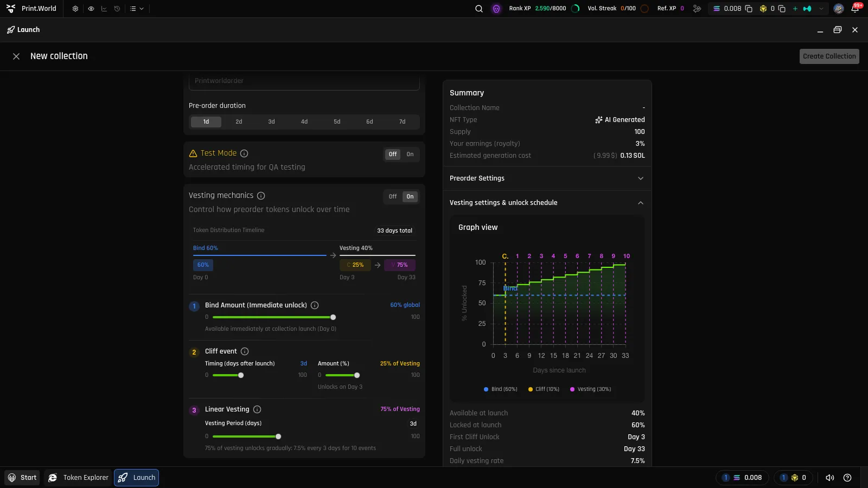868x488 pixels.
Task: Click the Vesting mechanics info icon
Action: click(x=261, y=196)
